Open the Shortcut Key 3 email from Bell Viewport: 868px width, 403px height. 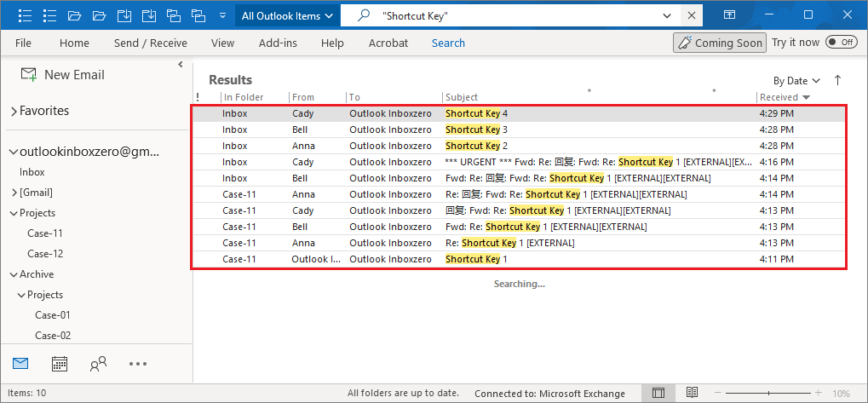pos(511,130)
